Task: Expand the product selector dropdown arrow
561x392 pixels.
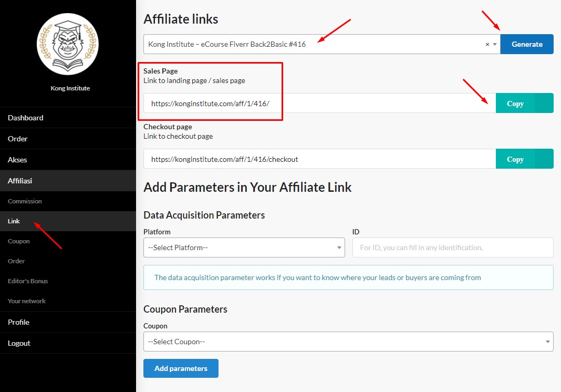Action: click(x=495, y=45)
